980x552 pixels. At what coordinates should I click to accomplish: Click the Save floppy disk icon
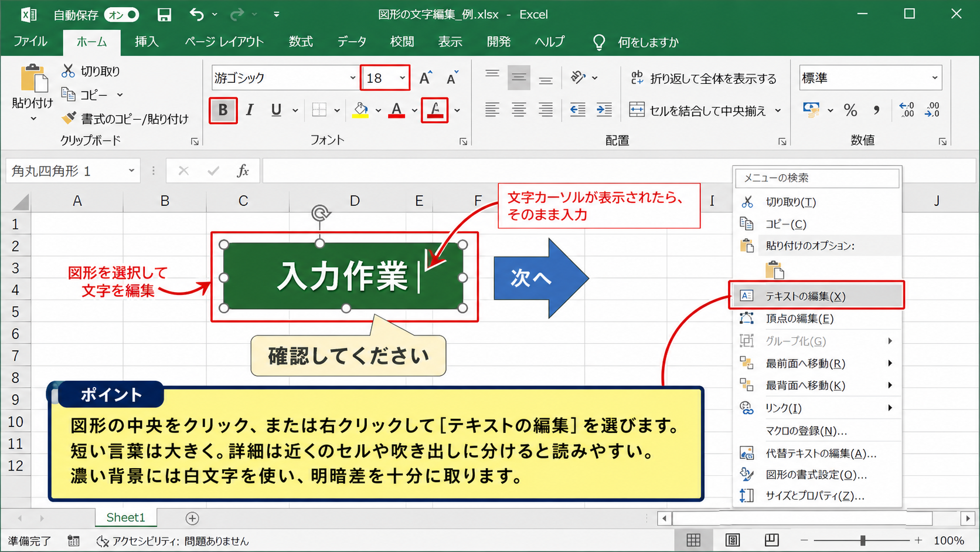pyautogui.click(x=165, y=15)
